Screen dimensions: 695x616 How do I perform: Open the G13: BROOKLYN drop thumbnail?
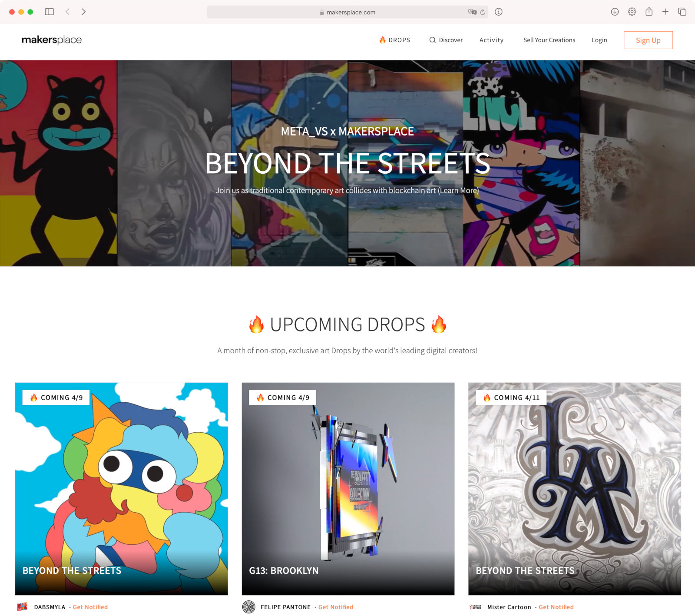[x=348, y=489]
